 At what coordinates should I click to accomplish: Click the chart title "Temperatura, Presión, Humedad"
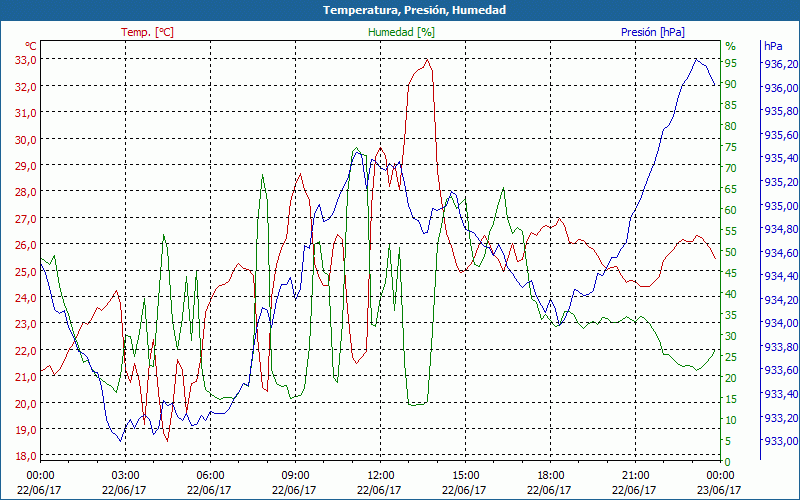pyautogui.click(x=414, y=10)
